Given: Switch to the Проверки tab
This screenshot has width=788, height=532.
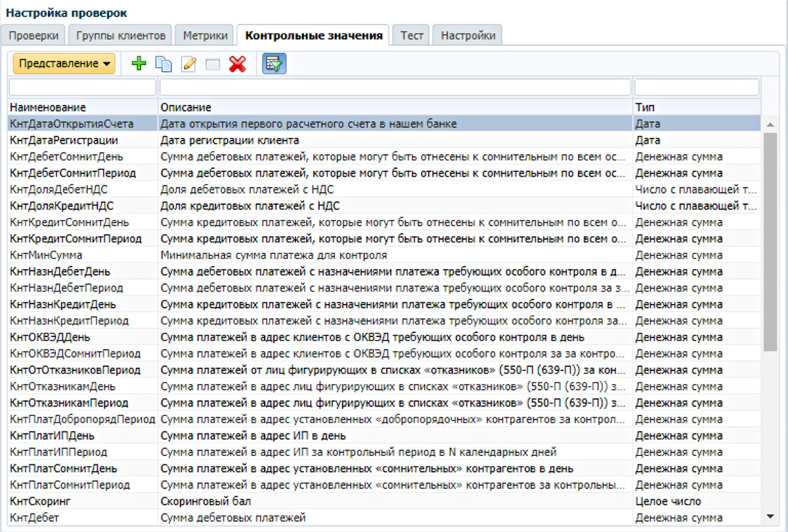Looking at the screenshot, I should 33,35.
